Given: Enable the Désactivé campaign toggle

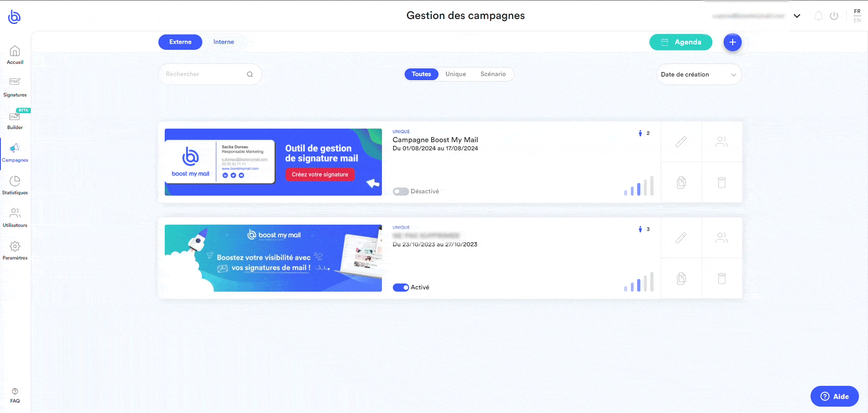Looking at the screenshot, I should pyautogui.click(x=401, y=192).
